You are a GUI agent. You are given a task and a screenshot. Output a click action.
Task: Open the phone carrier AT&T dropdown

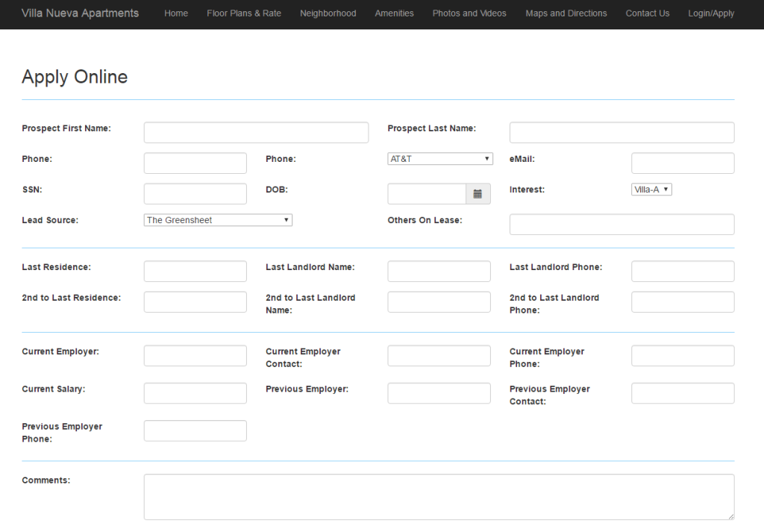tap(440, 159)
